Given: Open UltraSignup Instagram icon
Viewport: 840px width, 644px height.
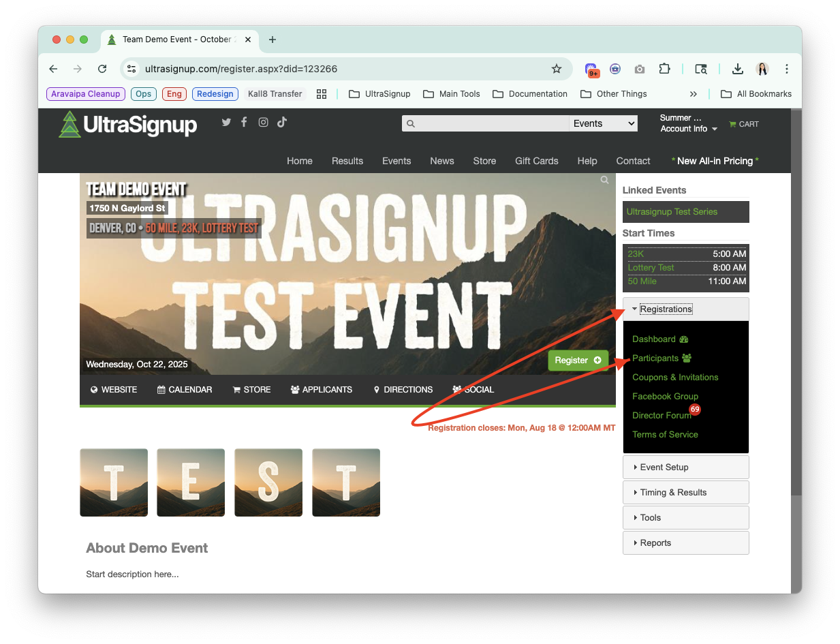Looking at the screenshot, I should click(263, 122).
